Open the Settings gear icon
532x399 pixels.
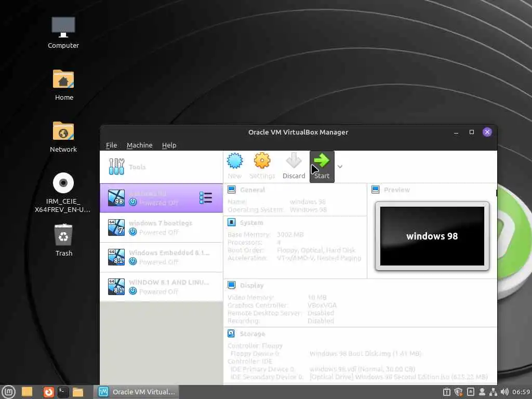pyautogui.click(x=262, y=161)
